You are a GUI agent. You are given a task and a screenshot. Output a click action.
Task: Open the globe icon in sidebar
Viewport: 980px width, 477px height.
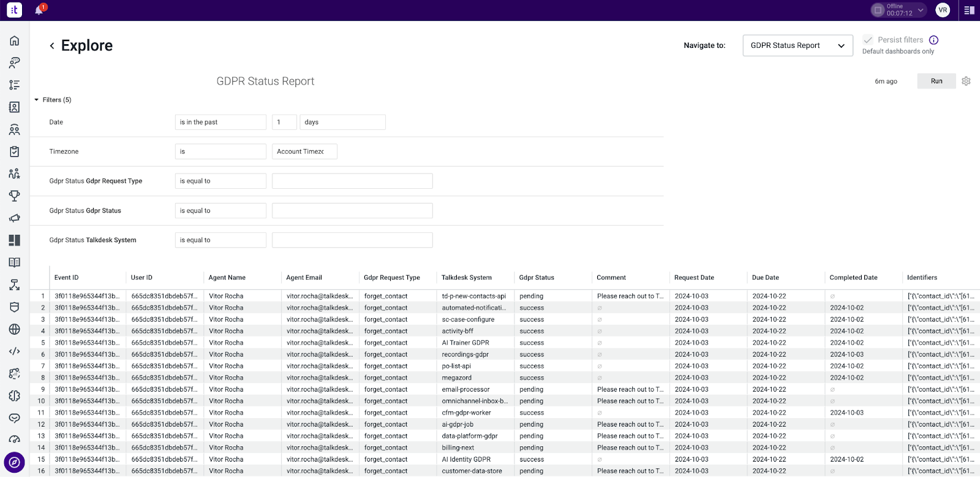tap(14, 329)
